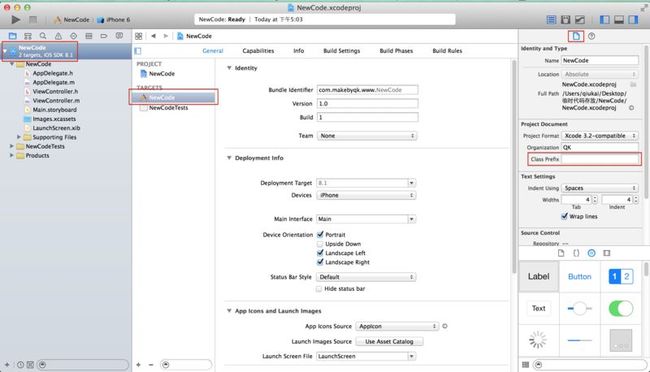The image size is (650, 372).
Task: Open the App Icons Source dropdown
Action: click(x=397, y=326)
